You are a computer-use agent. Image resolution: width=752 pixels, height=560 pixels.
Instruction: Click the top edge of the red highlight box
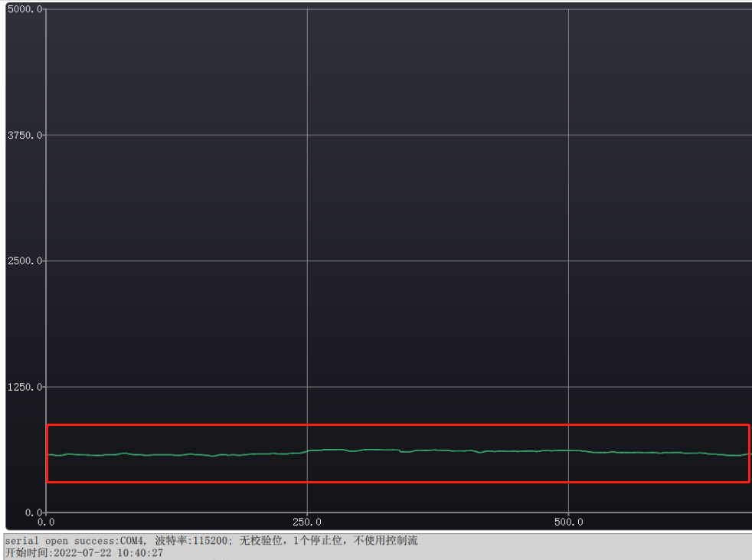click(398, 425)
